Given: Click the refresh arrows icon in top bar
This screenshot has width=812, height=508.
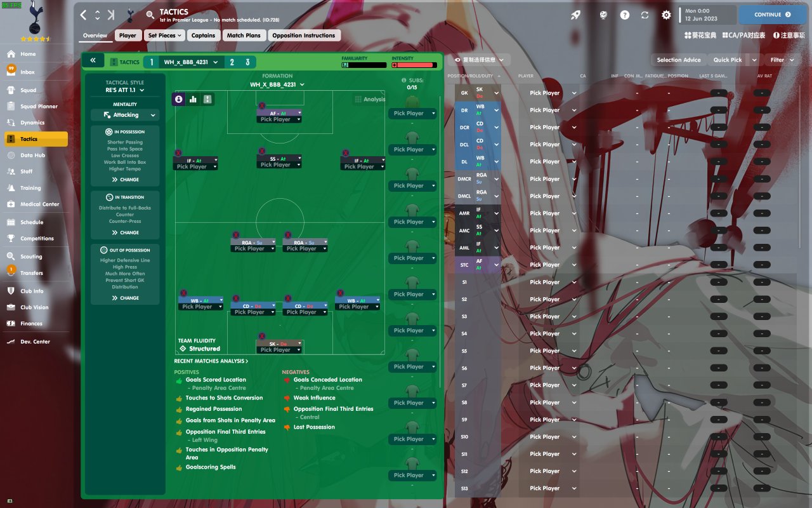Looking at the screenshot, I should tap(645, 15).
